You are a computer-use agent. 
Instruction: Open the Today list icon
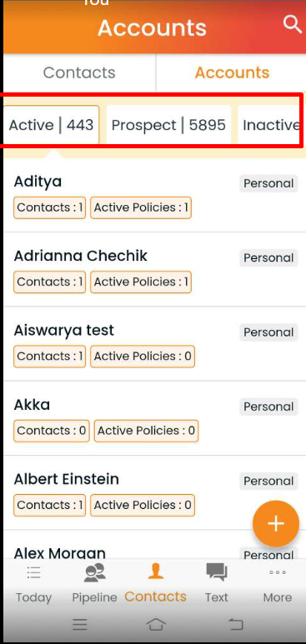point(33,572)
